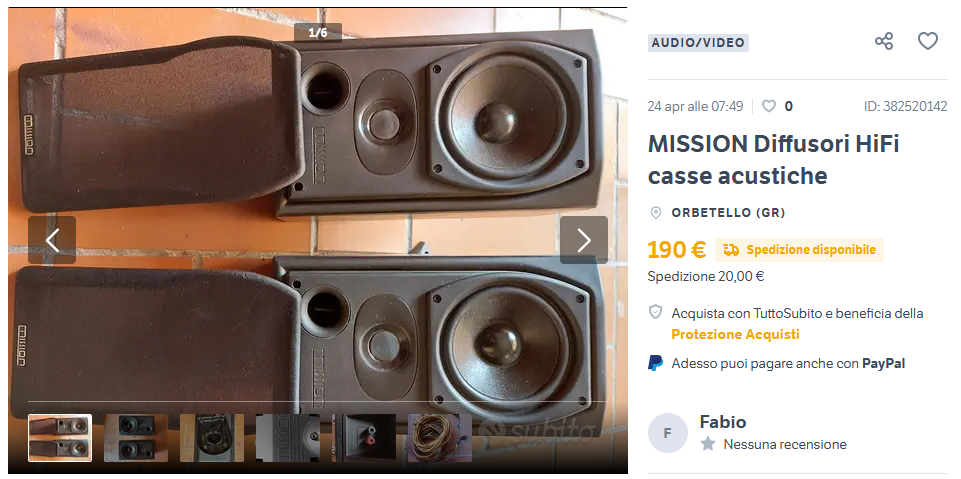Click the location pin icon near Orbetello
Screen dimensions: 961x479
(656, 213)
